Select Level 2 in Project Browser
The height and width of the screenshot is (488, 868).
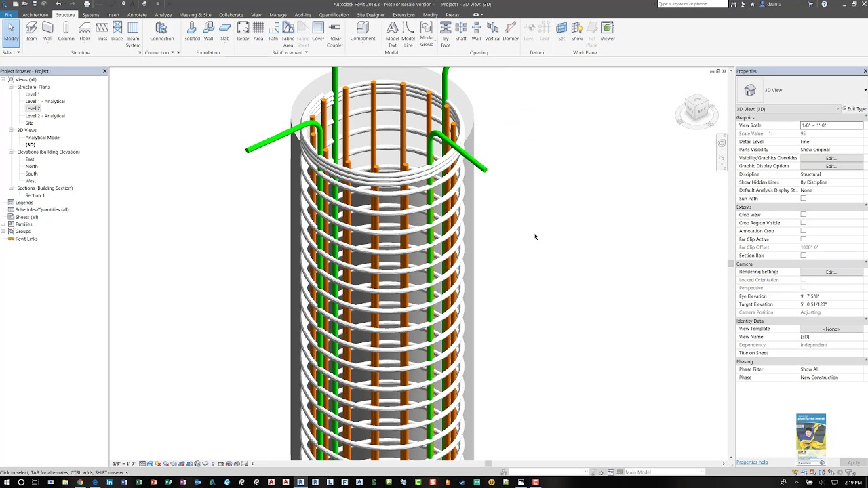click(33, 108)
